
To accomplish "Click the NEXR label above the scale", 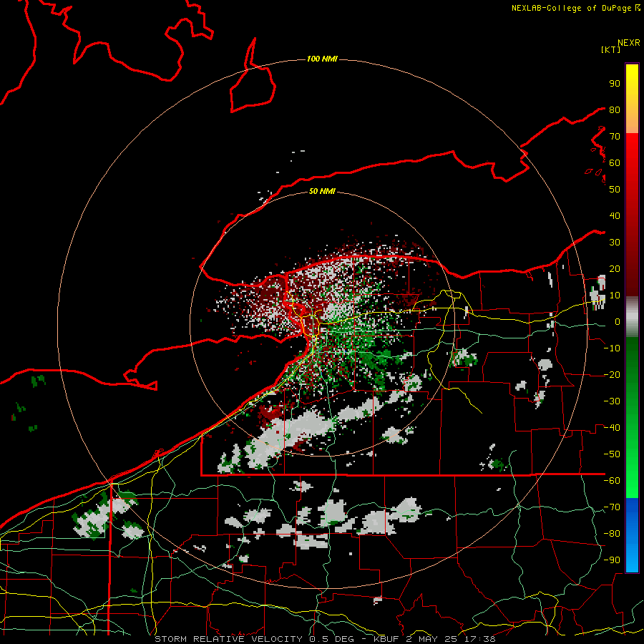I will 628,43.
